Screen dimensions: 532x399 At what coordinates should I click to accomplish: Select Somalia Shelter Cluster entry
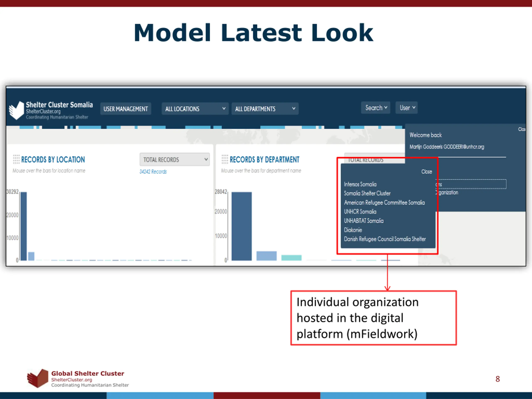(x=367, y=193)
